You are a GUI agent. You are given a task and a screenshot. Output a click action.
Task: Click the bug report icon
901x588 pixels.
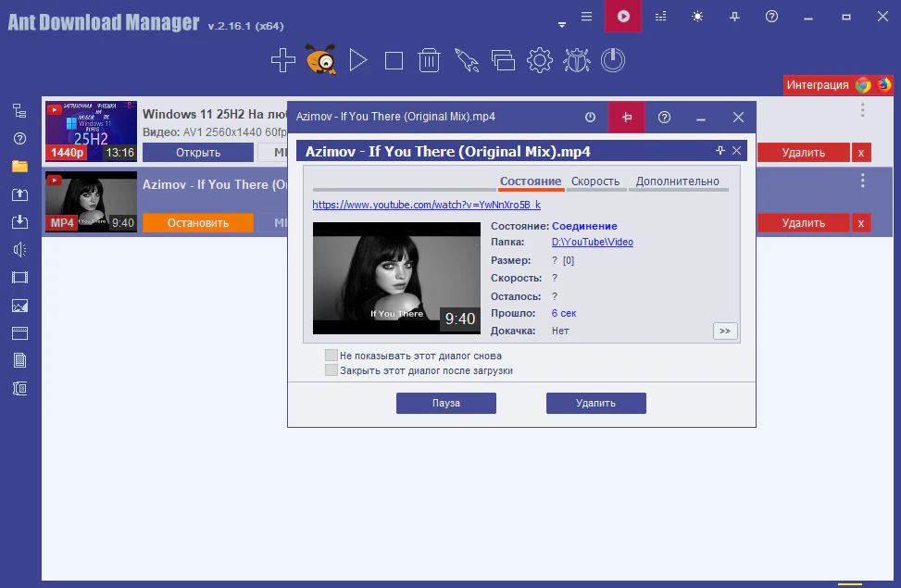[576, 61]
